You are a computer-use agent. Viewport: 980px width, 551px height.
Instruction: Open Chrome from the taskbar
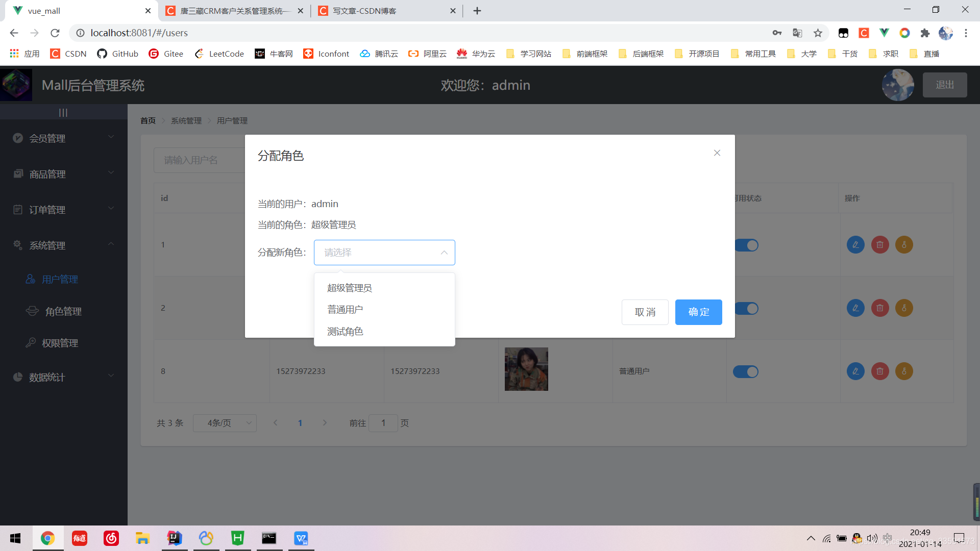[47, 538]
